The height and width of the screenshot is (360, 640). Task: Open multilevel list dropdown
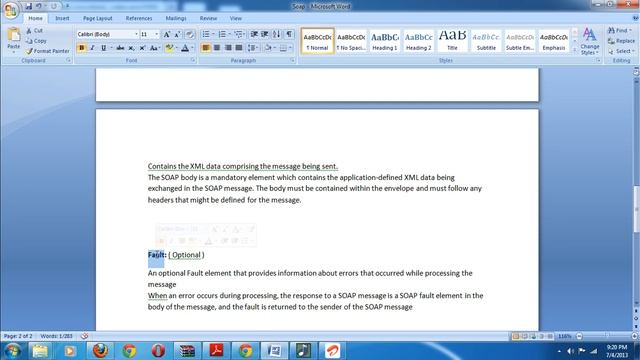244,34
